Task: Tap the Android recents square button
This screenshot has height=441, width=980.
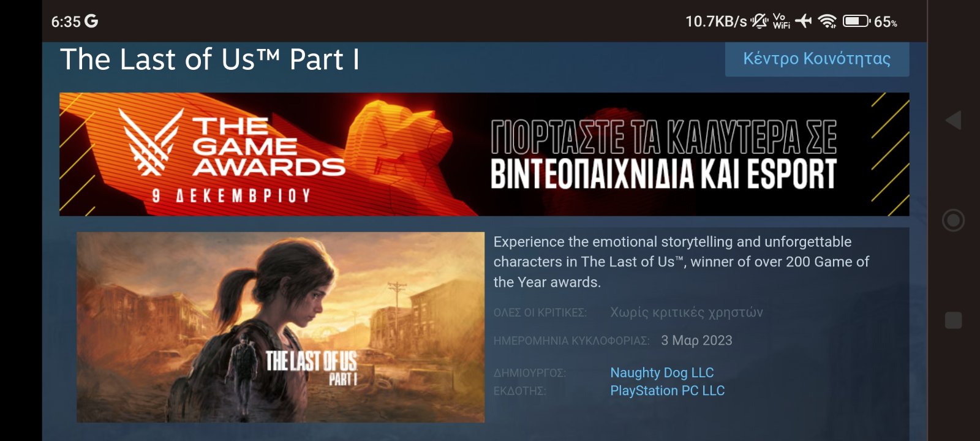Action: [953, 320]
